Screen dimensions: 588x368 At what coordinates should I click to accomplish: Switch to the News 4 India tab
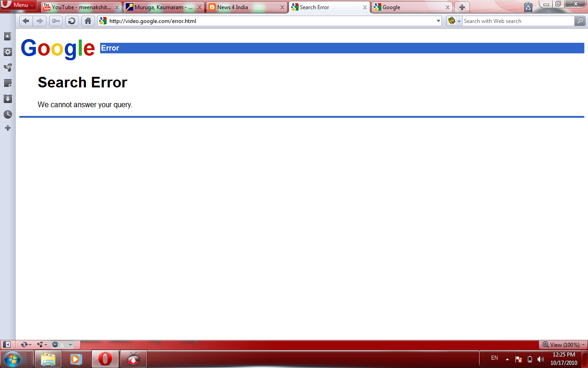tap(246, 7)
